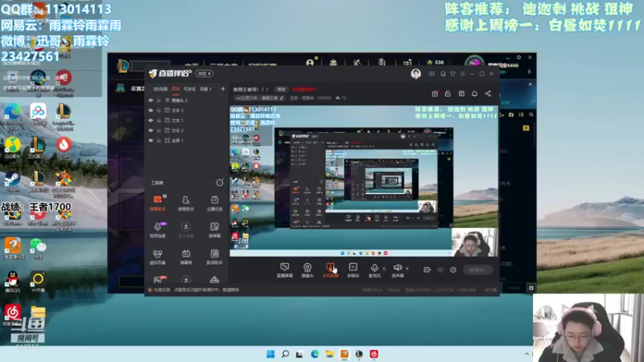Image resolution: width=644 pixels, height=362 pixels.
Task: Open Steam from the desktop
Action: [12, 182]
